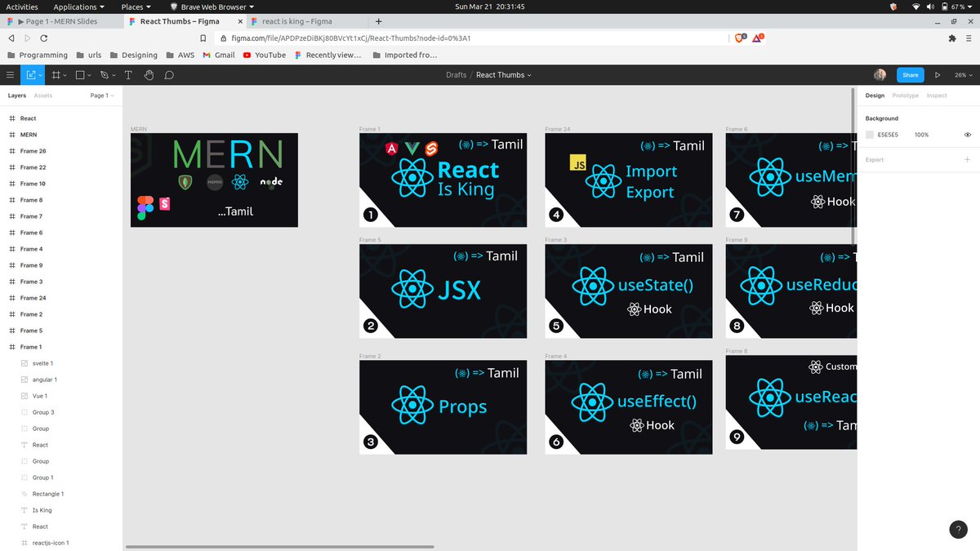Select the Text tool
This screenshot has width=980, height=551.
tap(128, 75)
